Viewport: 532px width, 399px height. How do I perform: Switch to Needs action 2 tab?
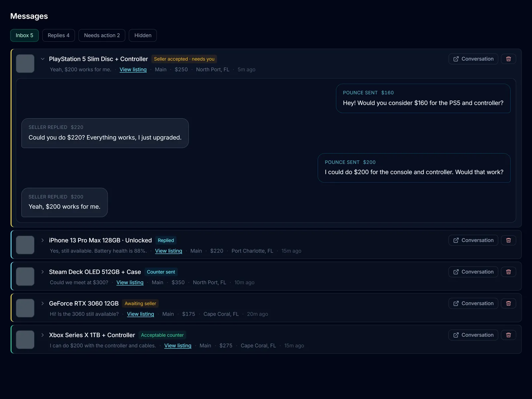(x=102, y=35)
